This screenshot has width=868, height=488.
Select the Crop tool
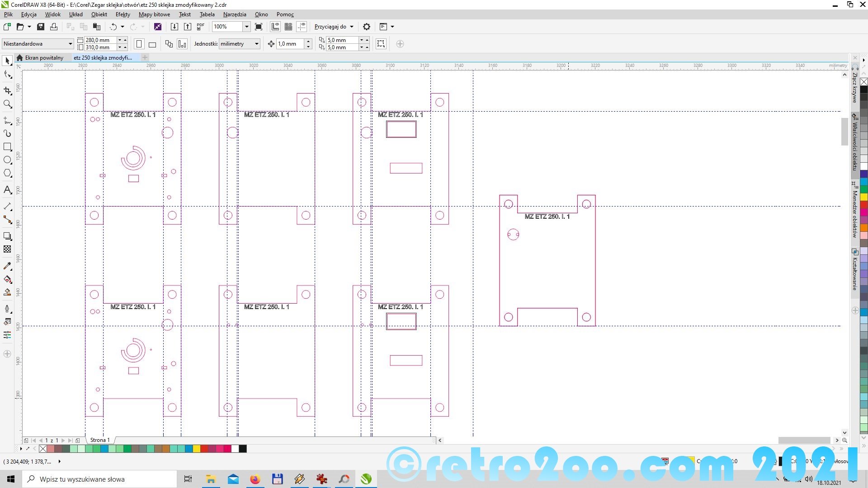7,91
